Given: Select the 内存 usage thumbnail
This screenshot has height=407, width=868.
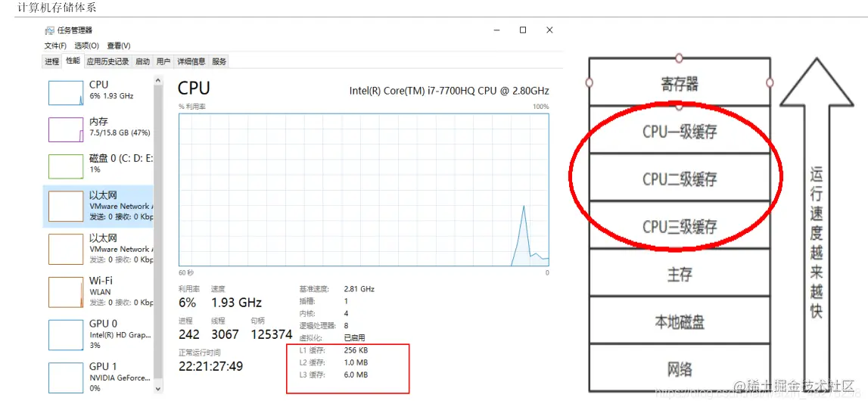Looking at the screenshot, I should pos(65,129).
